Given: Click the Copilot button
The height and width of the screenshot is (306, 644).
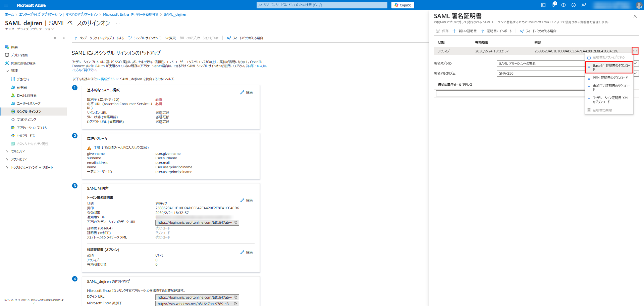Looking at the screenshot, I should point(402,5).
